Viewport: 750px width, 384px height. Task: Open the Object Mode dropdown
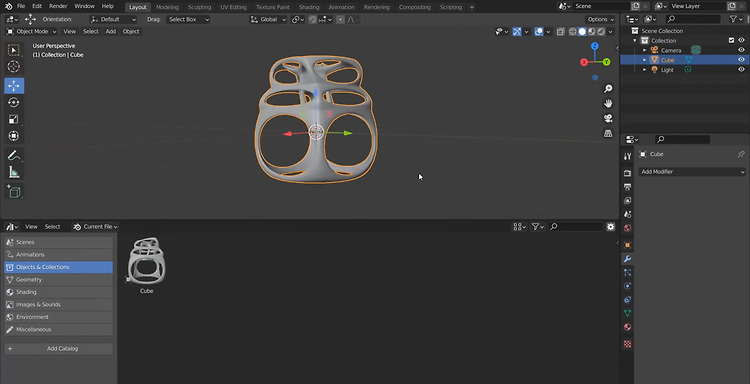31,32
